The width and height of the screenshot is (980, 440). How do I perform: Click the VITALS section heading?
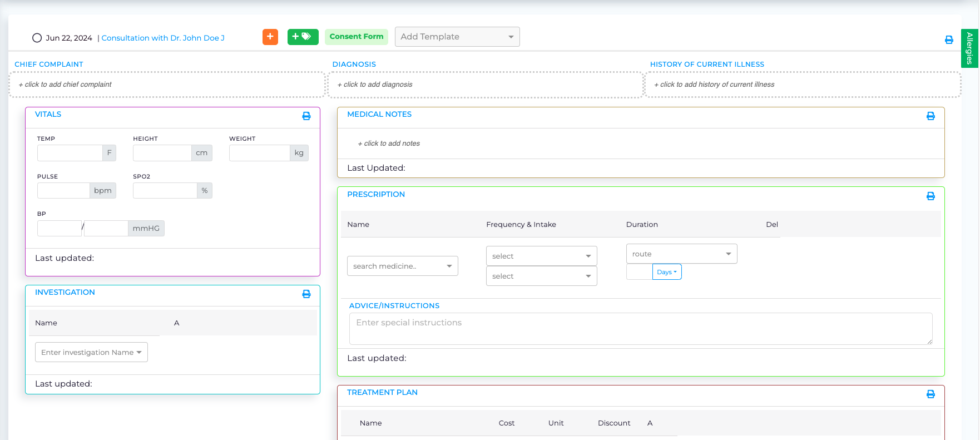pos(48,114)
